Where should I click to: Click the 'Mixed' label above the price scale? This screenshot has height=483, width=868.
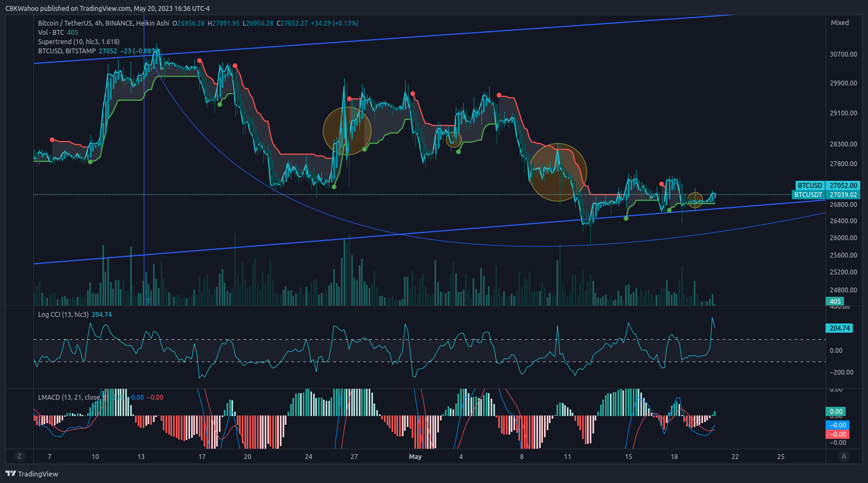[840, 23]
